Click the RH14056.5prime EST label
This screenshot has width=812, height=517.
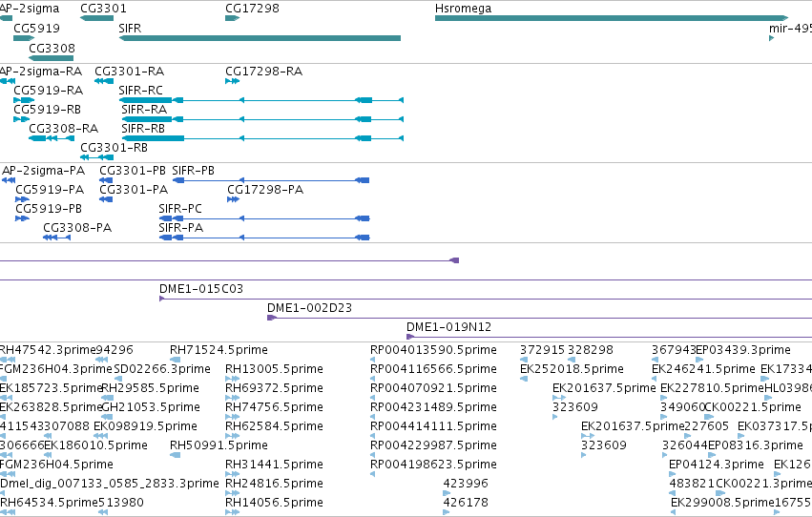click(x=275, y=503)
